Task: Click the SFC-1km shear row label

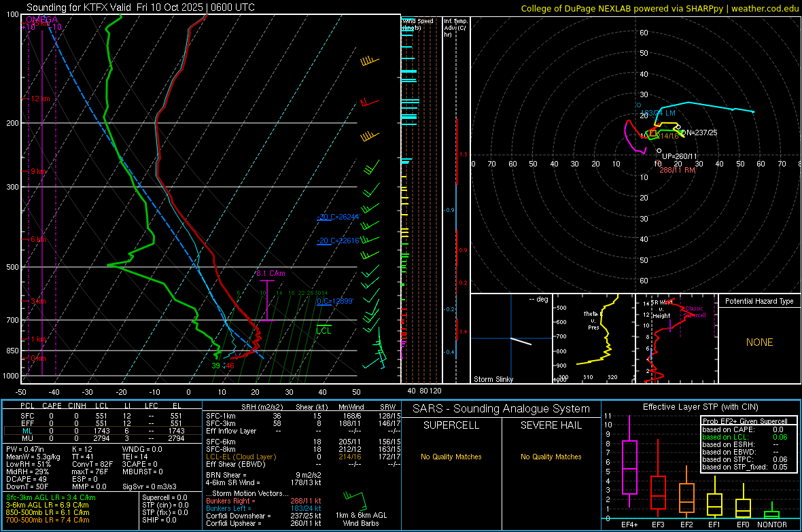Action: pyautogui.click(x=221, y=416)
